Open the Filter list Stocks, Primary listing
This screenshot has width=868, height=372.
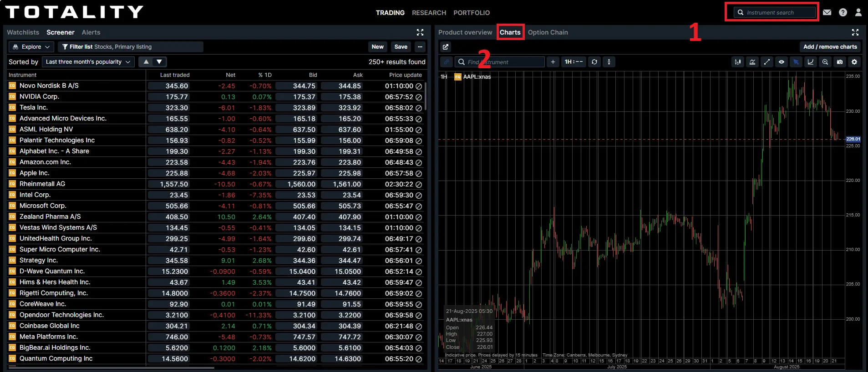[131, 47]
